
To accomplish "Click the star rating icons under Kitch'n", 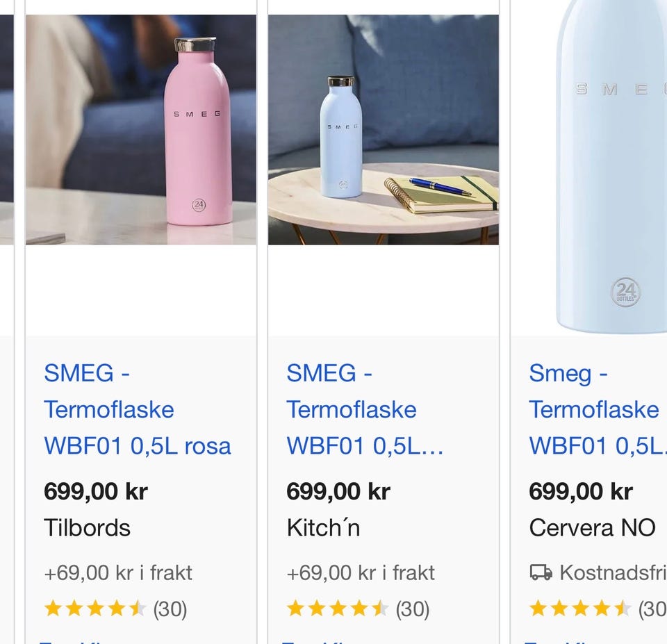I will [x=338, y=609].
